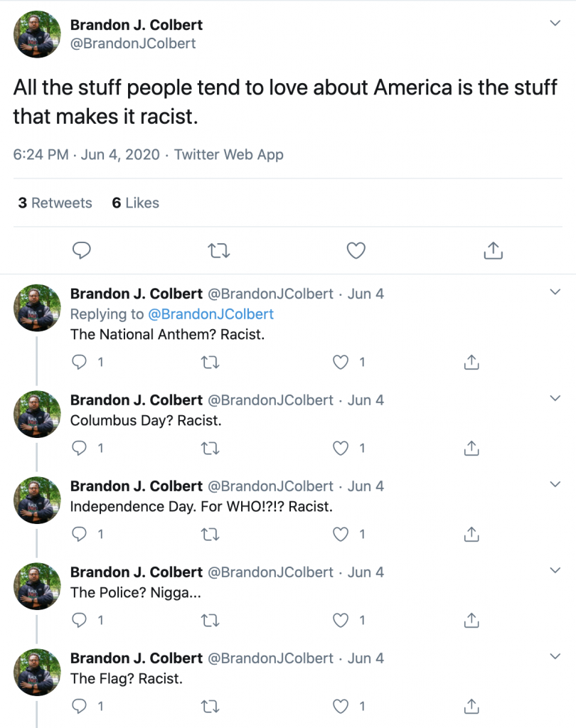
Task: Like the Independence Day tweet
Action: click(x=342, y=534)
